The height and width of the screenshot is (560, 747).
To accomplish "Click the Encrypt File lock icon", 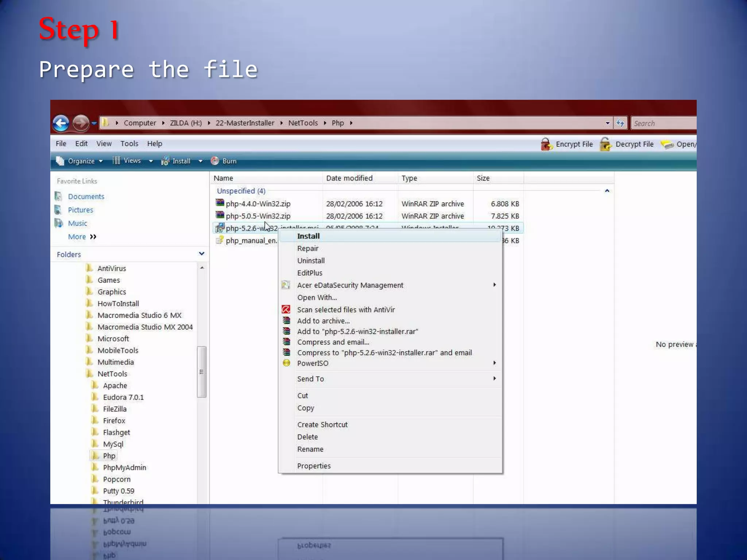I will click(x=546, y=144).
